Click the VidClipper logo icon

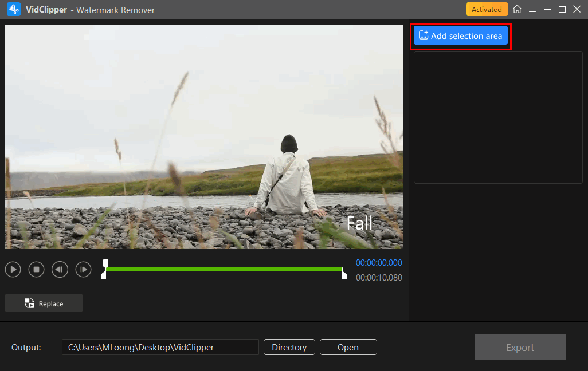pos(14,10)
